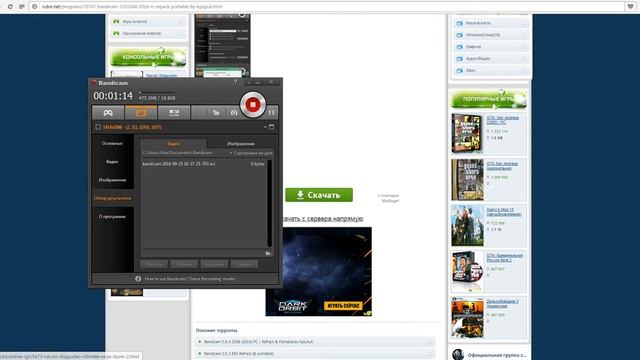Take a screenshot with camera icon

point(234,113)
